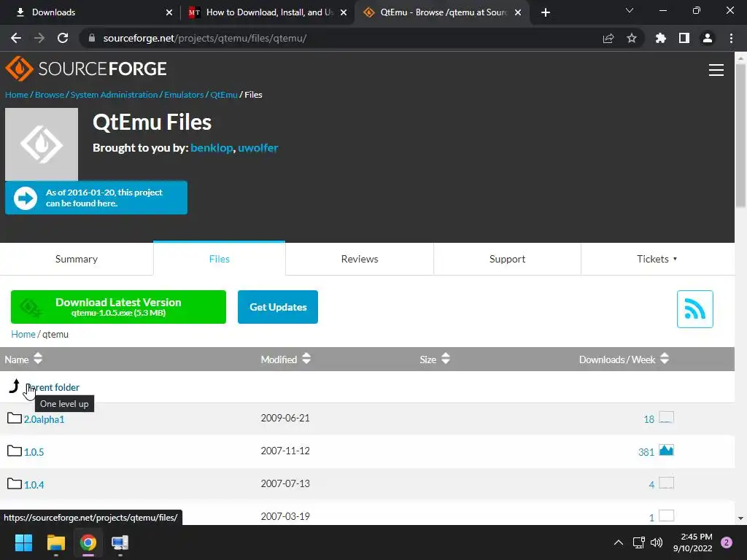Click the download stats chart for 2.0alpha1

point(666,418)
